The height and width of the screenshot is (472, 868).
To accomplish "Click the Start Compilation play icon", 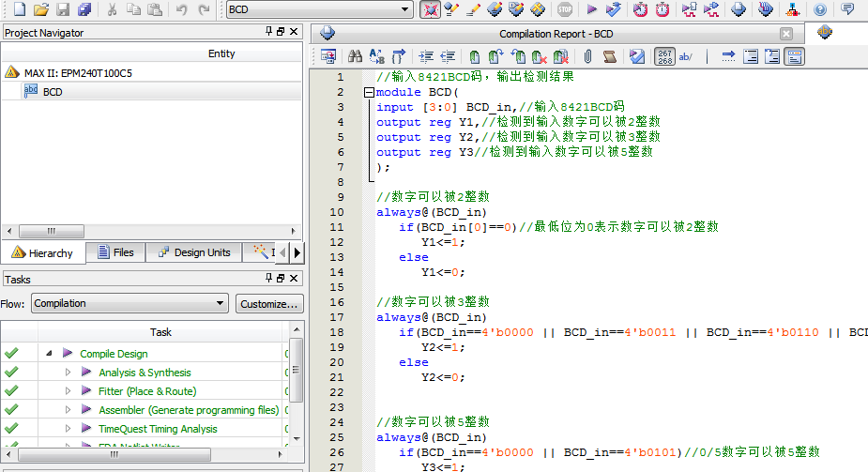I will pos(591,10).
